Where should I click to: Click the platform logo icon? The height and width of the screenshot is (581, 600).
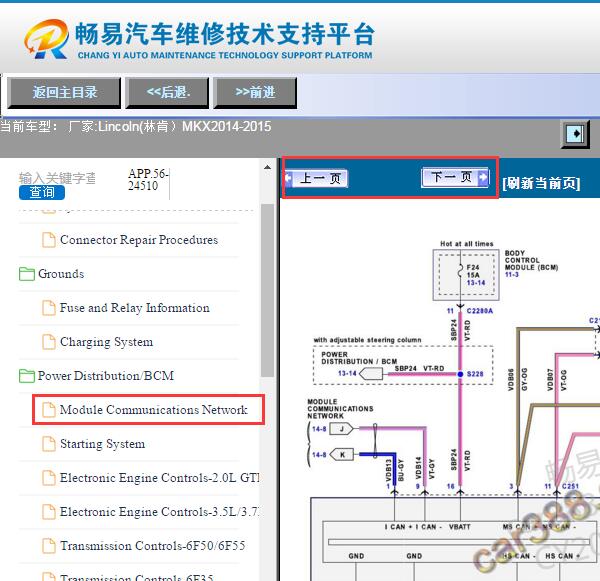click(x=46, y=39)
